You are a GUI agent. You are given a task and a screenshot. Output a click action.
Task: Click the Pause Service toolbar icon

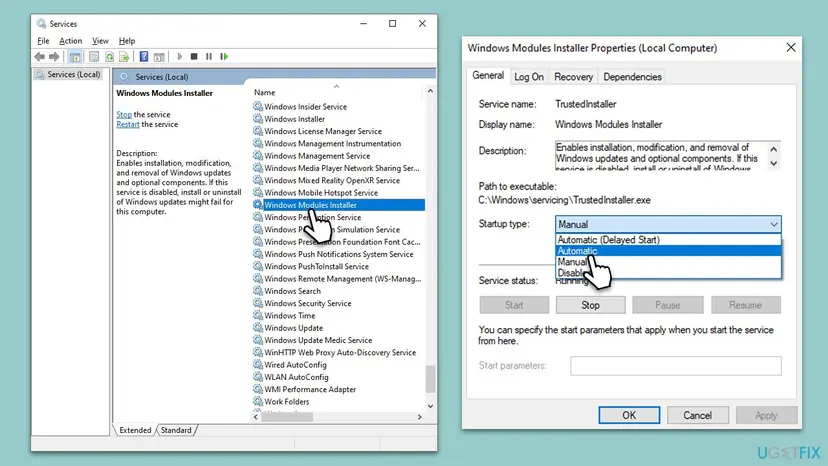(x=209, y=57)
